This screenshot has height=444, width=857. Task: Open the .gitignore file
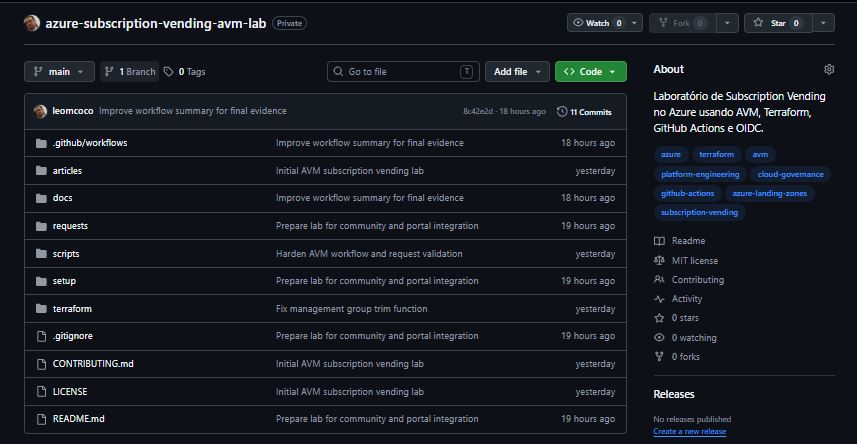[72, 336]
